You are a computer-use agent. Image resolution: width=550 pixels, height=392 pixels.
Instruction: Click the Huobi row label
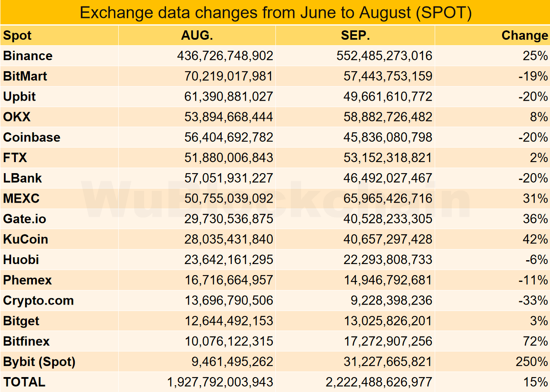click(x=21, y=260)
